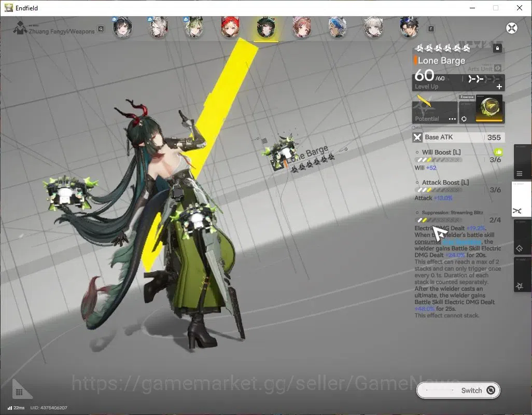Open the Level Up panel
This screenshot has width=532, height=415.
(458, 82)
